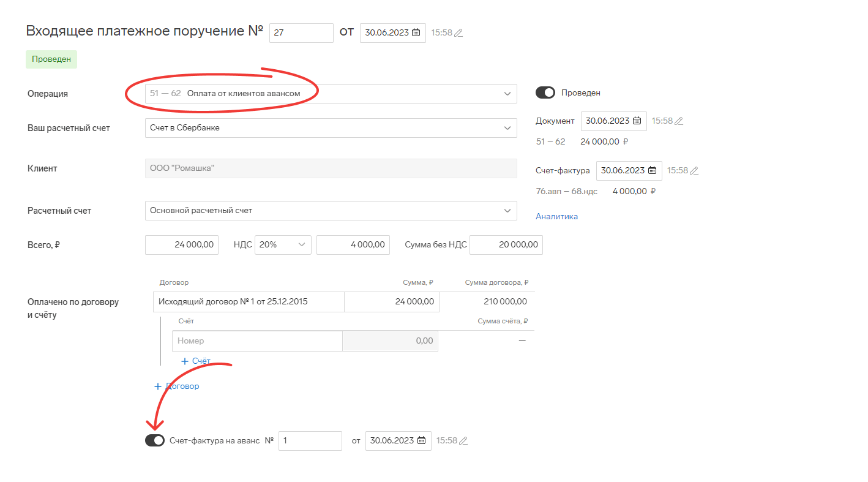Open calendar in advance invoice date field

tap(421, 441)
